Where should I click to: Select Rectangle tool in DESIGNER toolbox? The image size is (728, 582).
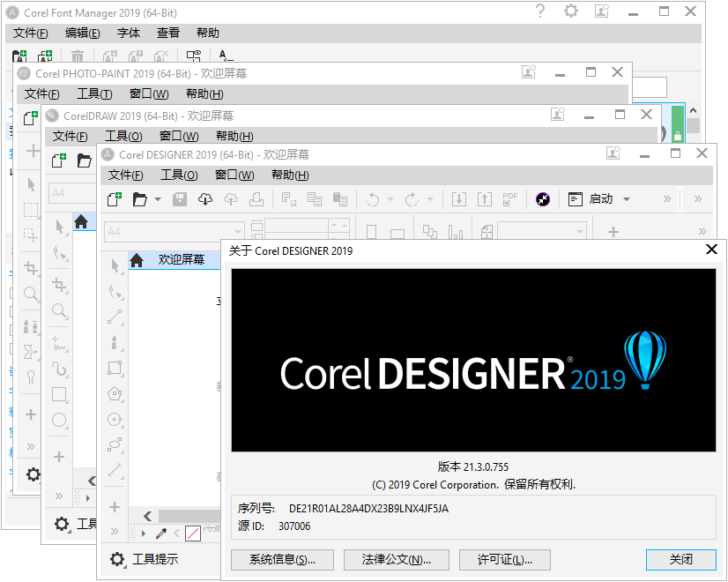tap(115, 368)
